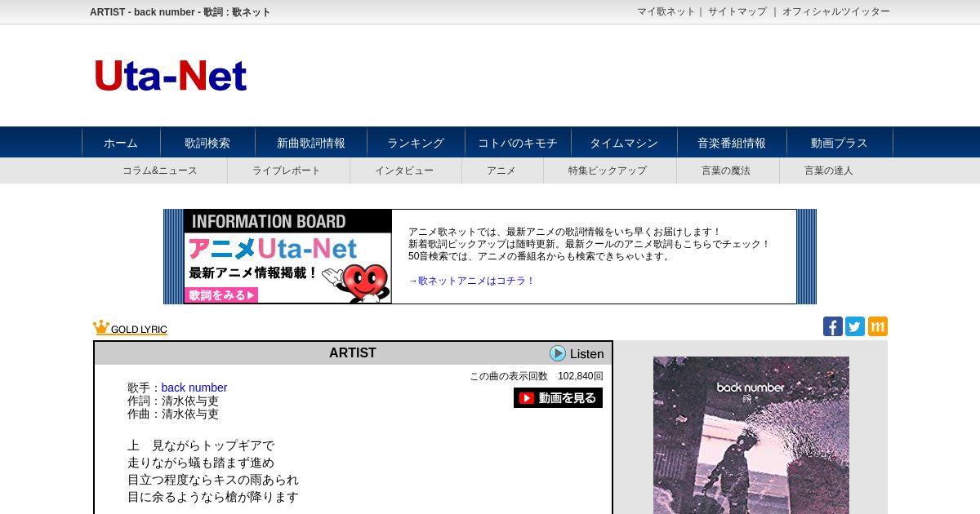
Task: Share the page on Facebook
Action: click(x=832, y=326)
